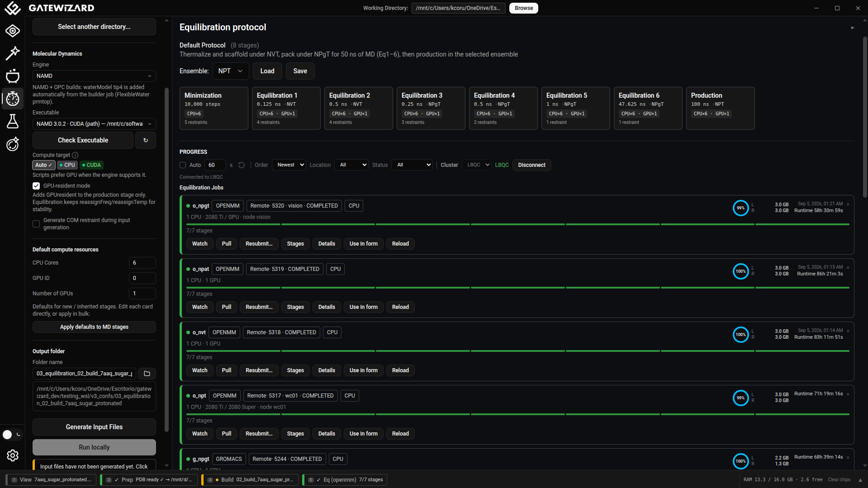
Task: Open the Executable NAMD 3.0.2 dropdown
Action: tap(94, 124)
